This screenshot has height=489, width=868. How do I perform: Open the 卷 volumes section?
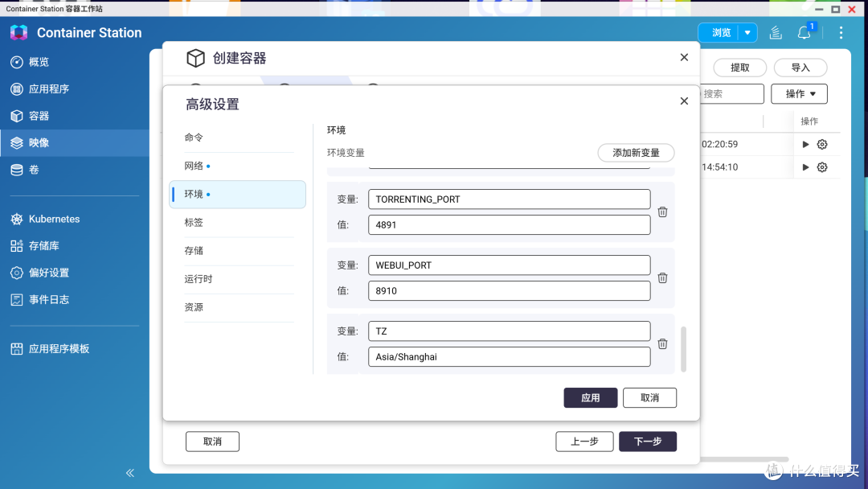coord(74,170)
